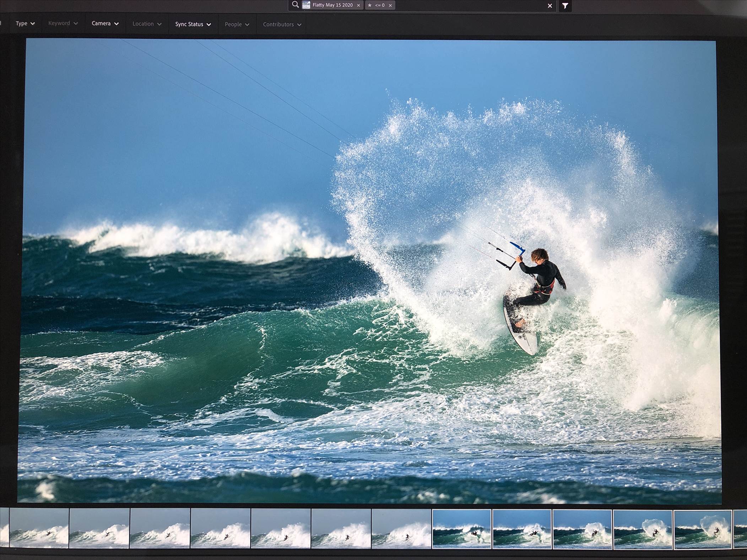Select the first filmstrip thumbnail on left
This screenshot has height=560, width=747.
point(39,528)
